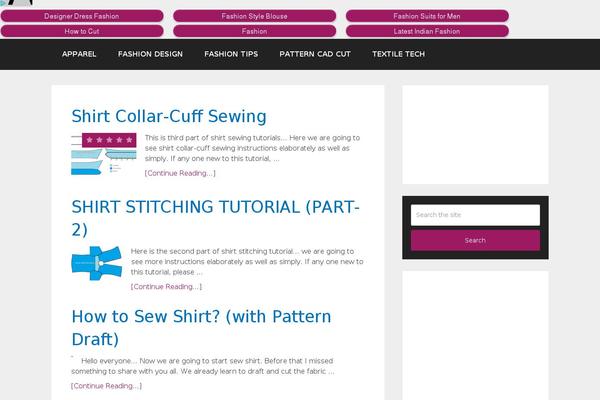Open Fashion Suits for Men pill
Image resolution: width=600 pixels, height=400 pixels.
pos(427,16)
